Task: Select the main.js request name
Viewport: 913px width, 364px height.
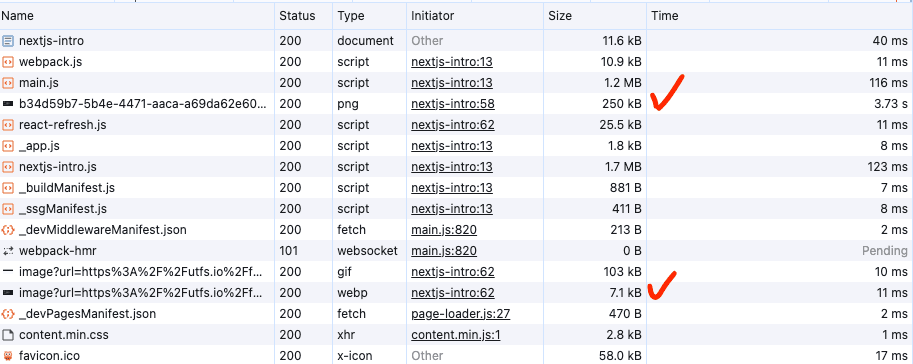Action: tap(38, 83)
